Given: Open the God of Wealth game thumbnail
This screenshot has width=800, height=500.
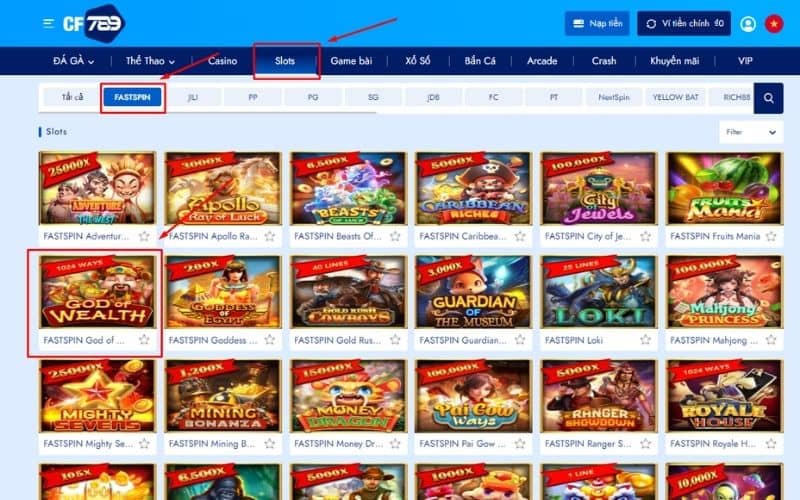Looking at the screenshot, I should point(97,292).
